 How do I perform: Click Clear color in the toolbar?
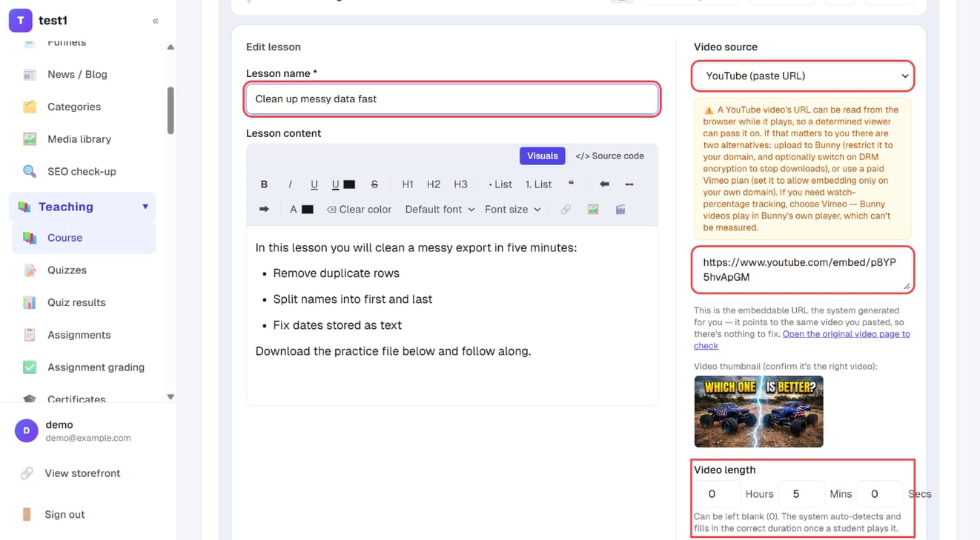pos(359,210)
